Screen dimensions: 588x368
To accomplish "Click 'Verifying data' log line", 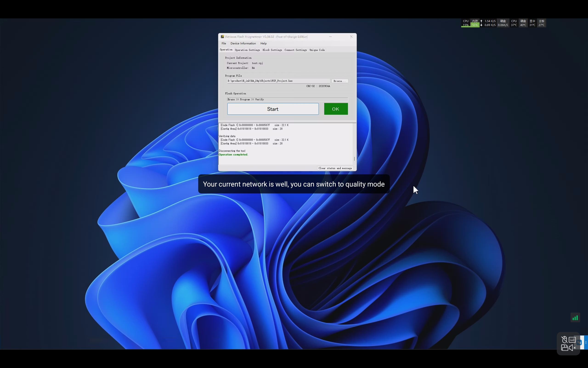I will [x=227, y=136].
